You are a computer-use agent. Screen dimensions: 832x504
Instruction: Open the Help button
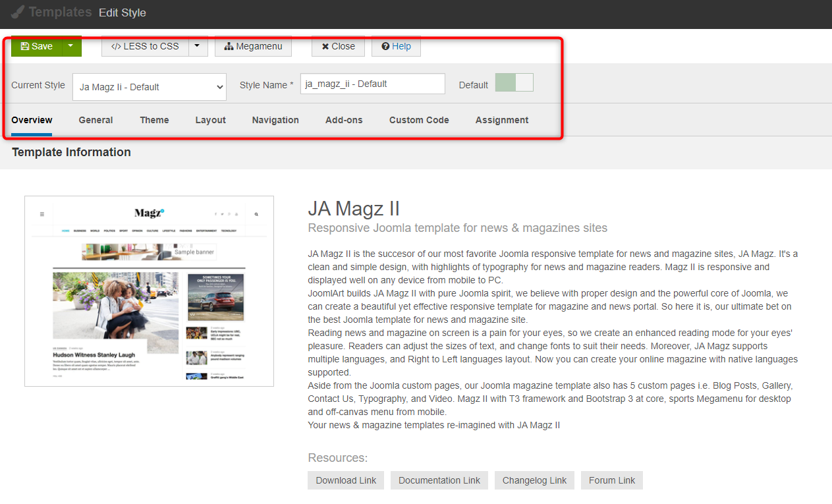coord(396,46)
